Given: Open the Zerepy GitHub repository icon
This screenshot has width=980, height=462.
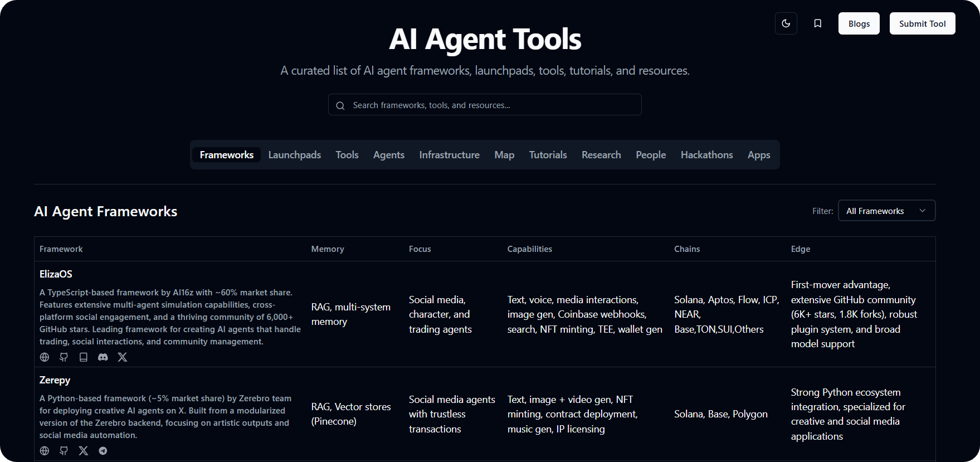Looking at the screenshot, I should point(64,451).
